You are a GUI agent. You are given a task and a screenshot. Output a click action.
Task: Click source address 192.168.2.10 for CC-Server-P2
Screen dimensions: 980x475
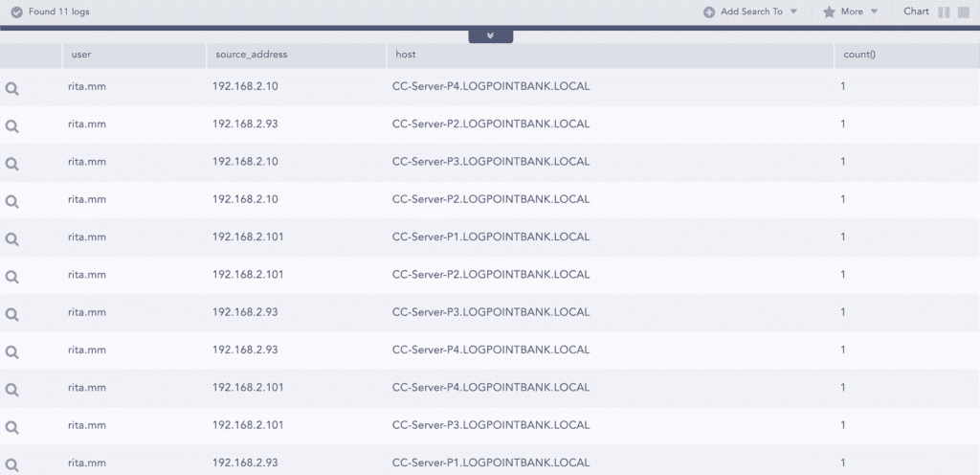[245, 199]
